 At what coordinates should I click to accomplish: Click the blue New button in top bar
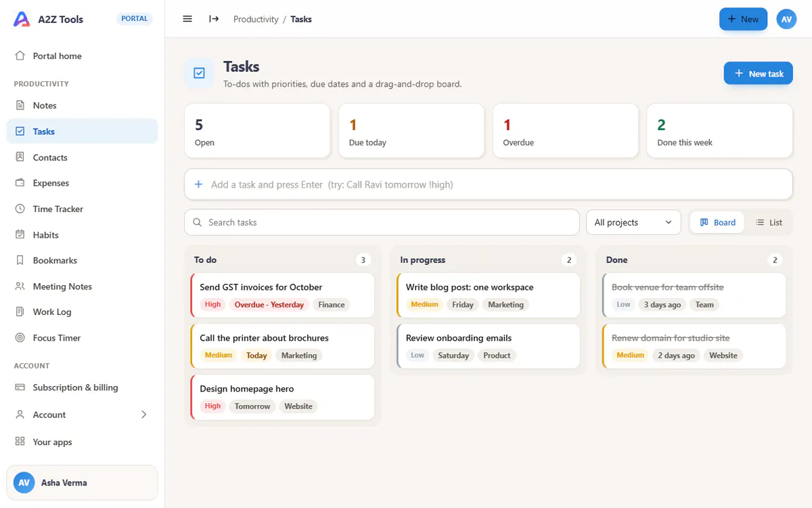[x=743, y=19]
